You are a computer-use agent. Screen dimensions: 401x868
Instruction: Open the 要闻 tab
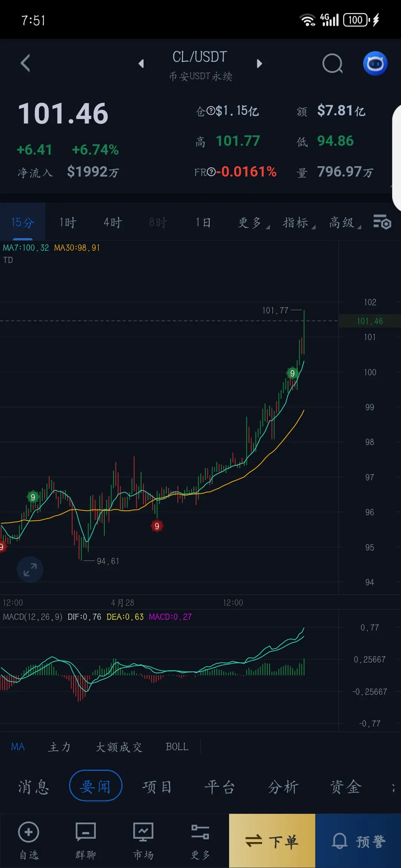tap(96, 786)
